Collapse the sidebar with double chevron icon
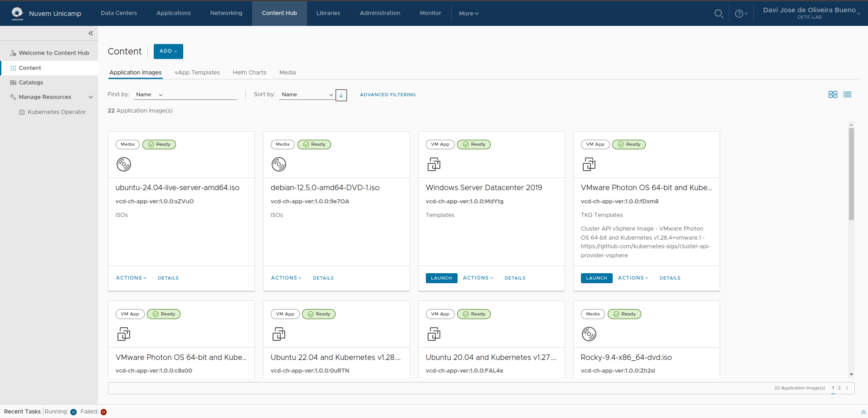 tap(91, 33)
